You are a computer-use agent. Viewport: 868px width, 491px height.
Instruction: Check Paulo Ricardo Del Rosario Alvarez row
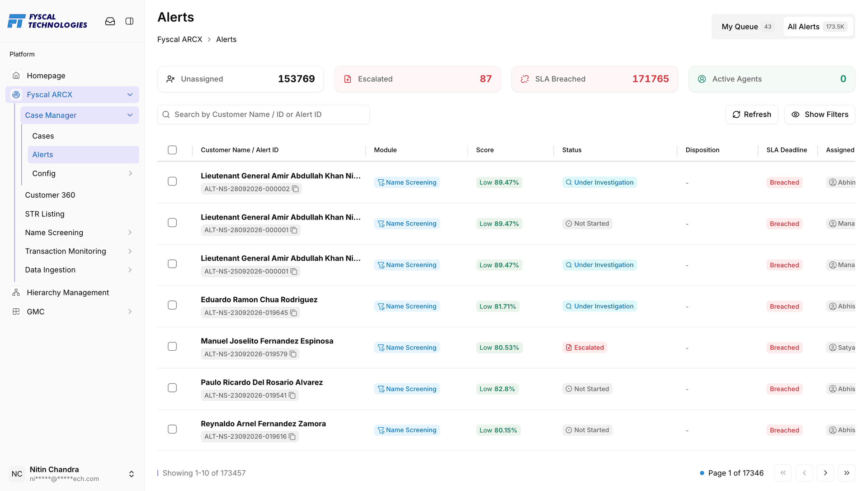pos(172,388)
